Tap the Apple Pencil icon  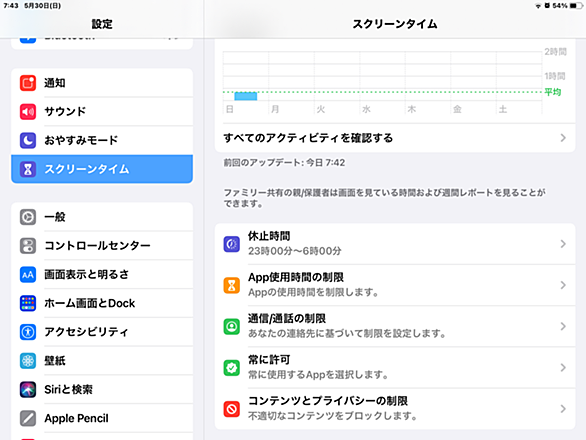[28, 418]
